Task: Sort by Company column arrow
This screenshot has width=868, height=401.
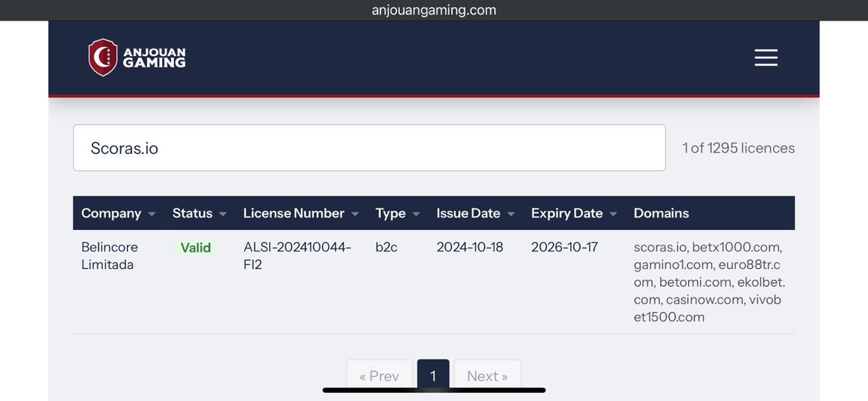Action: point(152,214)
